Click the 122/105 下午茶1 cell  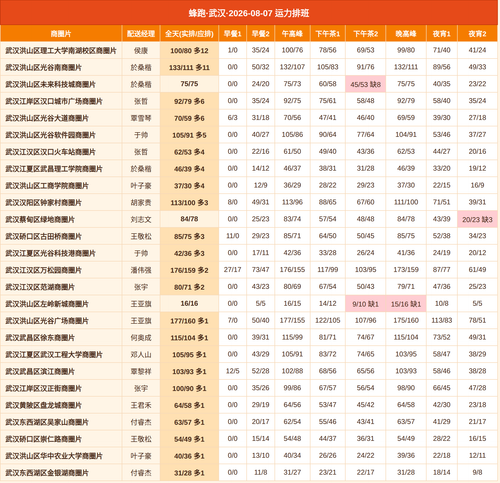(x=328, y=320)
